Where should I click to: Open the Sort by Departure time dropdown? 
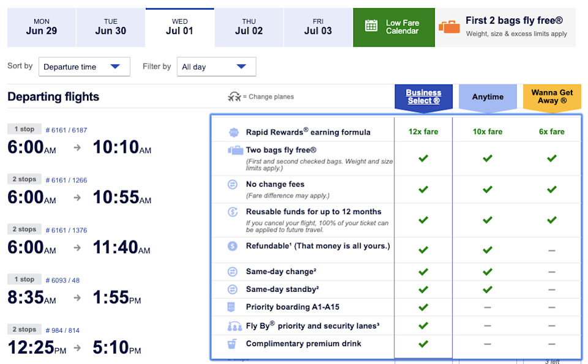pos(85,67)
